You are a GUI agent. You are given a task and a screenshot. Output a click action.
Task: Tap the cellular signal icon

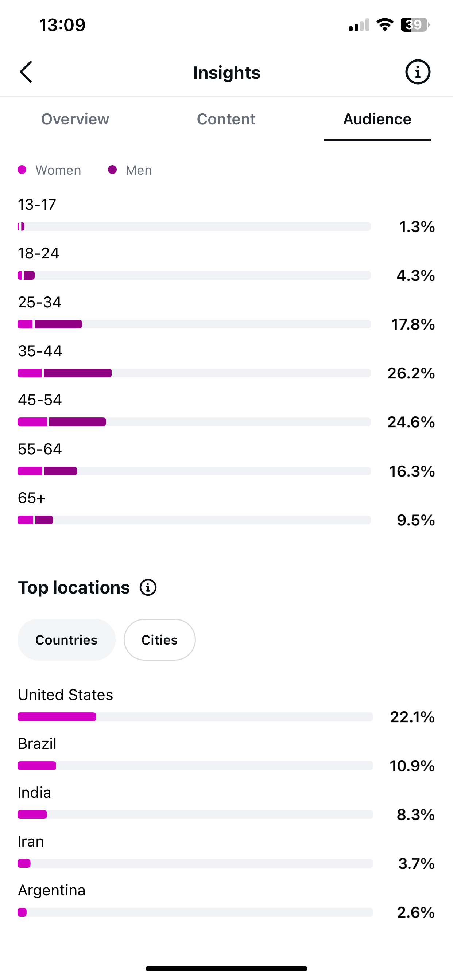click(x=359, y=25)
